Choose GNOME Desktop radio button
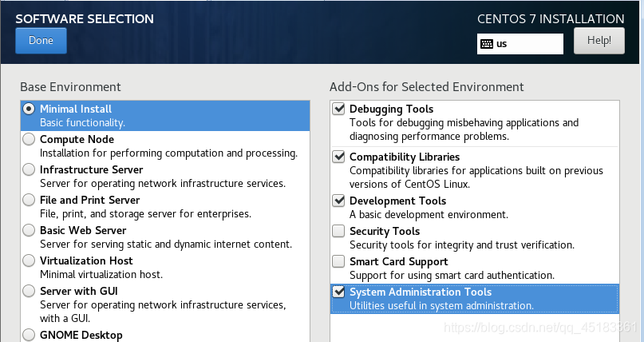 [30, 335]
